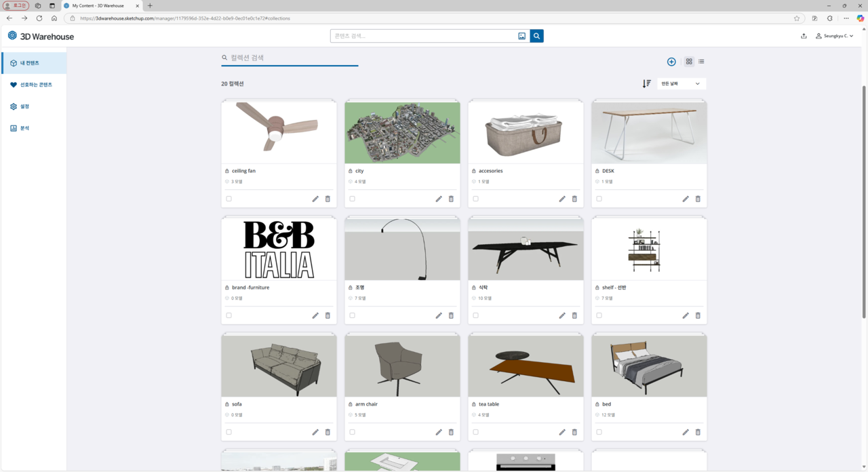Switch to list view
868x472 pixels.
click(701, 62)
